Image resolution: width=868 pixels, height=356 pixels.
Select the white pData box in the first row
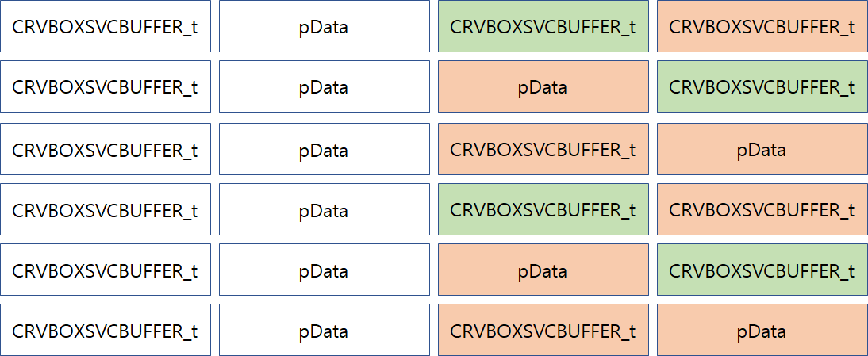(x=325, y=26)
